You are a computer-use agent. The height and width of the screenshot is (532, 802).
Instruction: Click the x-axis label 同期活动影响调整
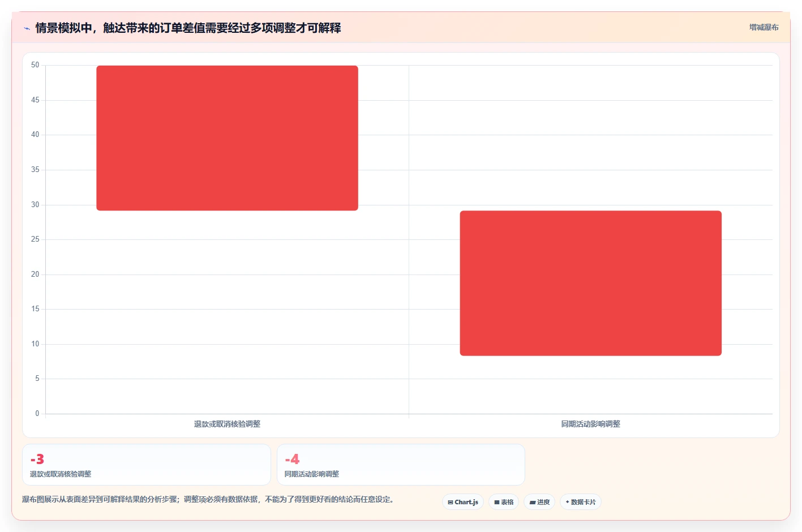click(590, 424)
